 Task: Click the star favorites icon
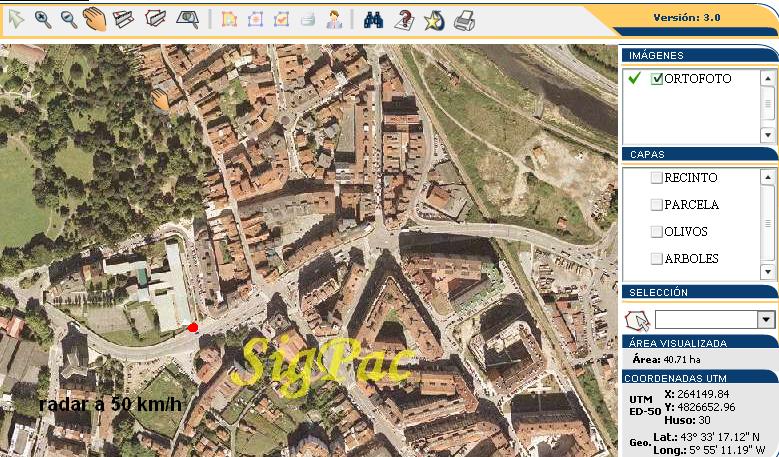click(x=433, y=19)
